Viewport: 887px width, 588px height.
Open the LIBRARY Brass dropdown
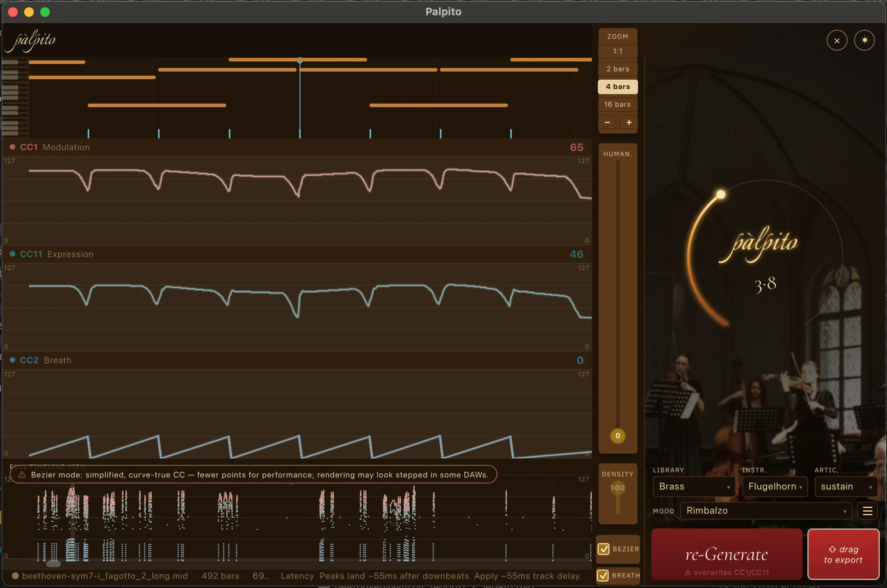(x=694, y=487)
